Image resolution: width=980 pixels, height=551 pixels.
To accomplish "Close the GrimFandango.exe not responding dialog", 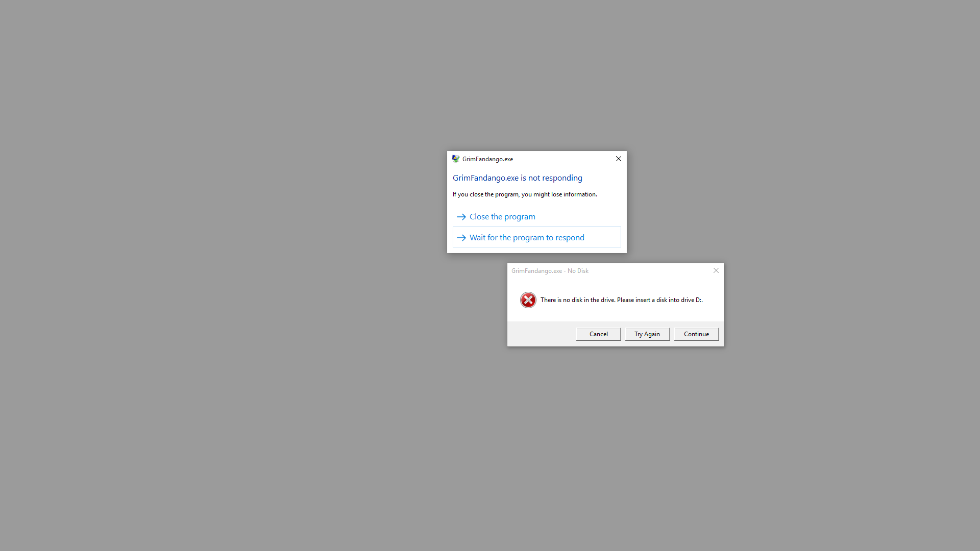I will tap(618, 159).
